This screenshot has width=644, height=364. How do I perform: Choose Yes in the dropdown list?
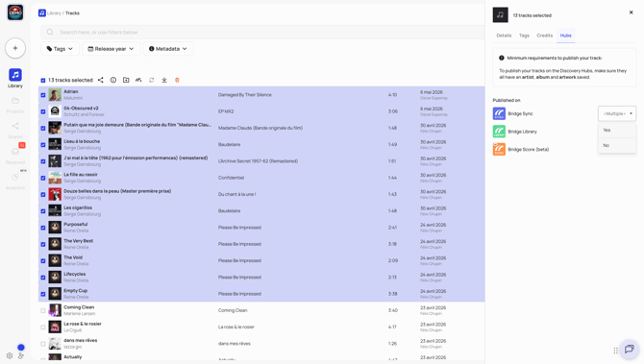pyautogui.click(x=617, y=130)
